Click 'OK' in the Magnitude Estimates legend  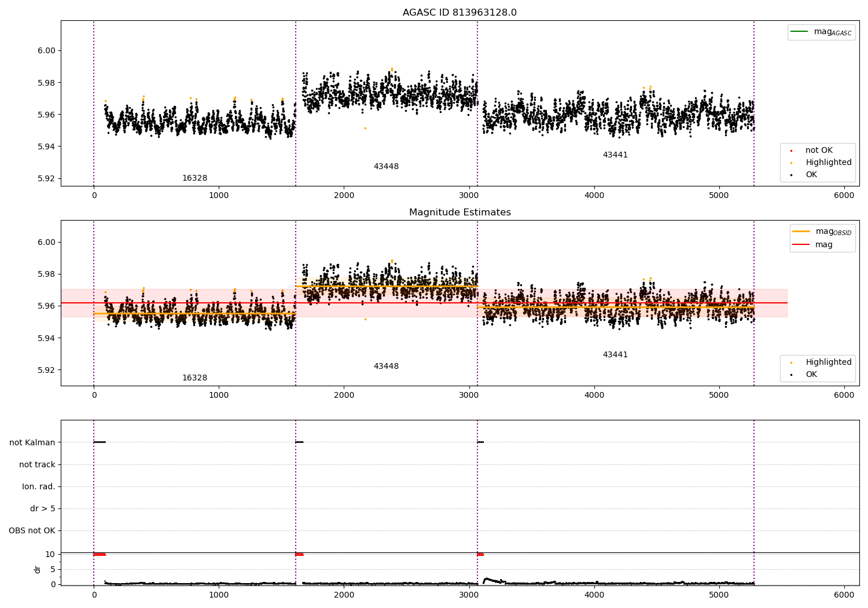[804, 375]
